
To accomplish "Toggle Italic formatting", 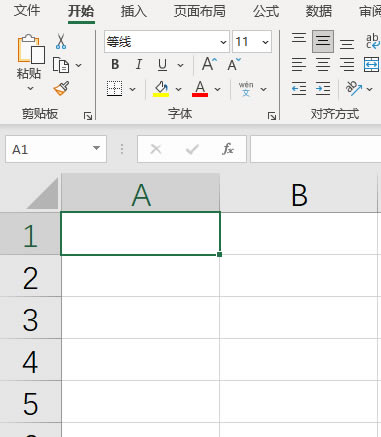I will (x=139, y=64).
